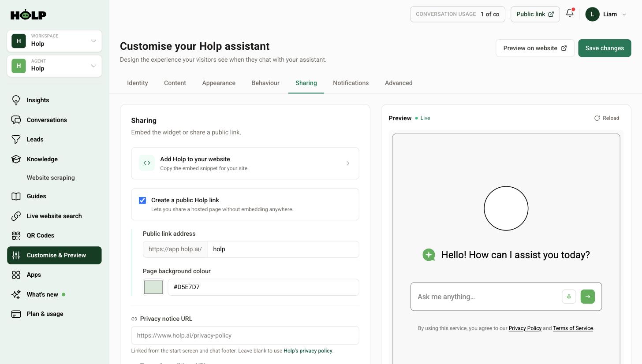Open Knowledge graduation cap icon
This screenshot has height=364, width=642.
pyautogui.click(x=16, y=159)
